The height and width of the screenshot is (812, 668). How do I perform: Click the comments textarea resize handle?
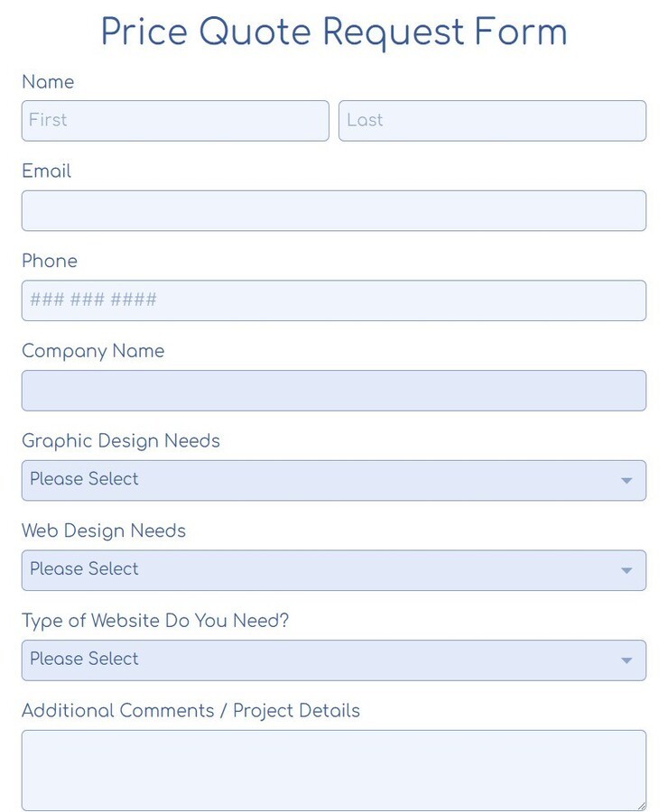(x=641, y=805)
